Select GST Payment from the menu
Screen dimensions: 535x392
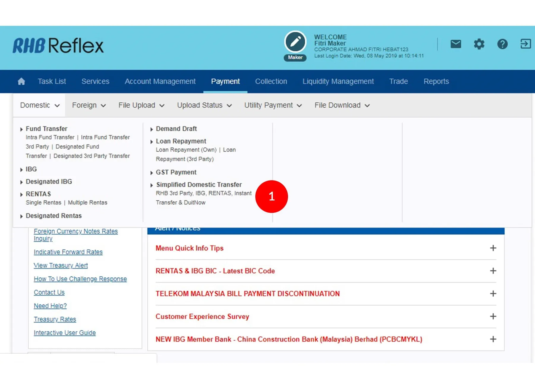point(176,172)
